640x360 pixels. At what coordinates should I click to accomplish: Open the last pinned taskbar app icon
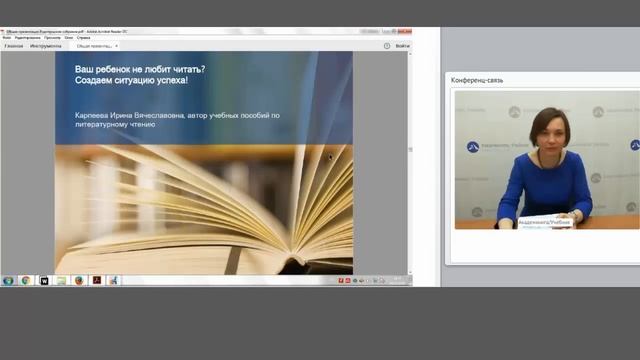[x=114, y=280]
